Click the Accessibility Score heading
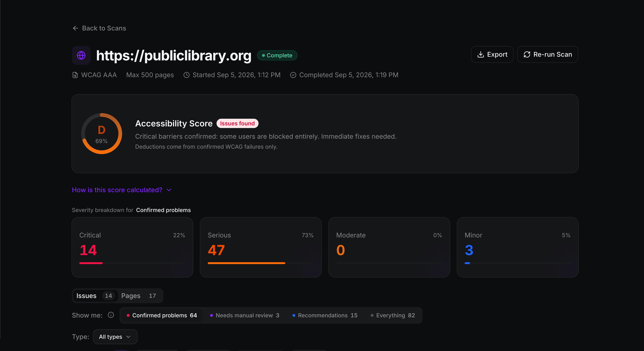The height and width of the screenshot is (351, 644). [174, 123]
